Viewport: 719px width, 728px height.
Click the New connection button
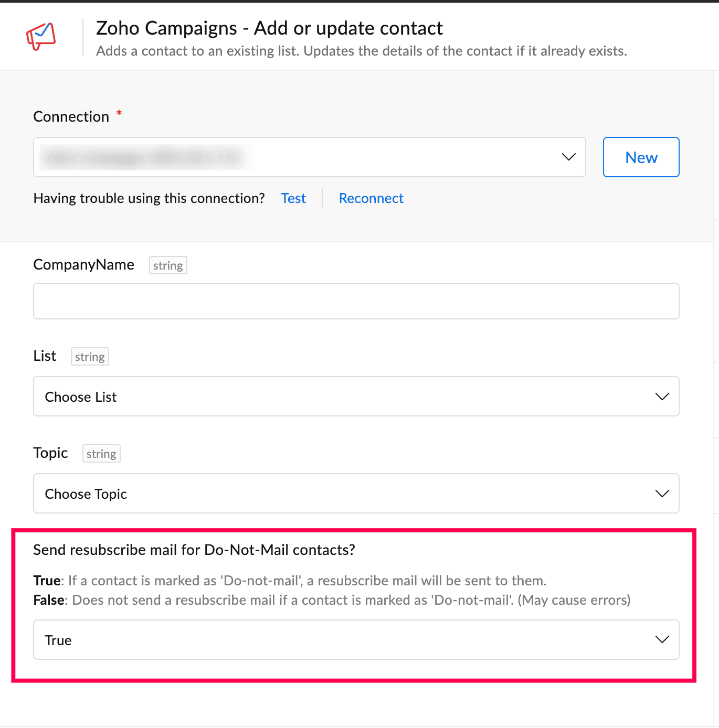click(x=641, y=157)
